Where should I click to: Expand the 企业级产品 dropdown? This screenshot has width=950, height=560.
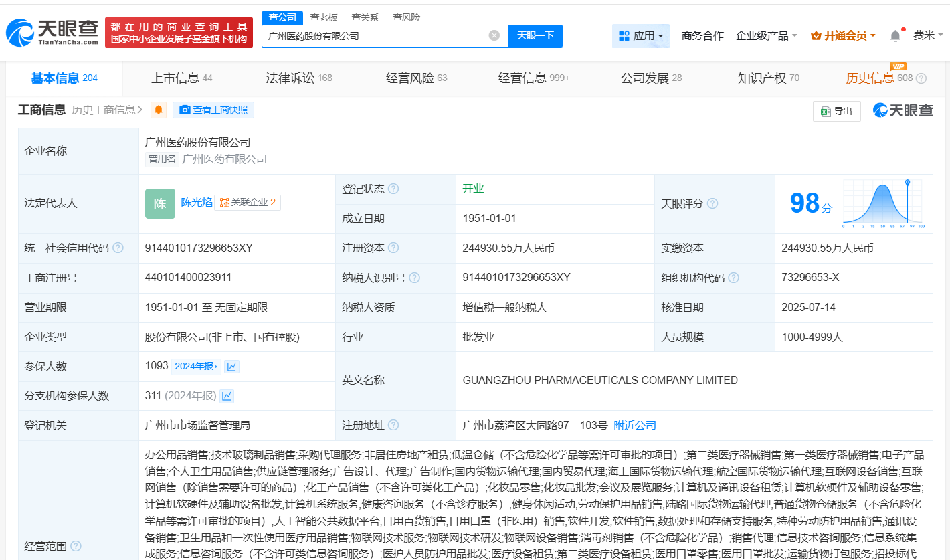click(x=766, y=36)
